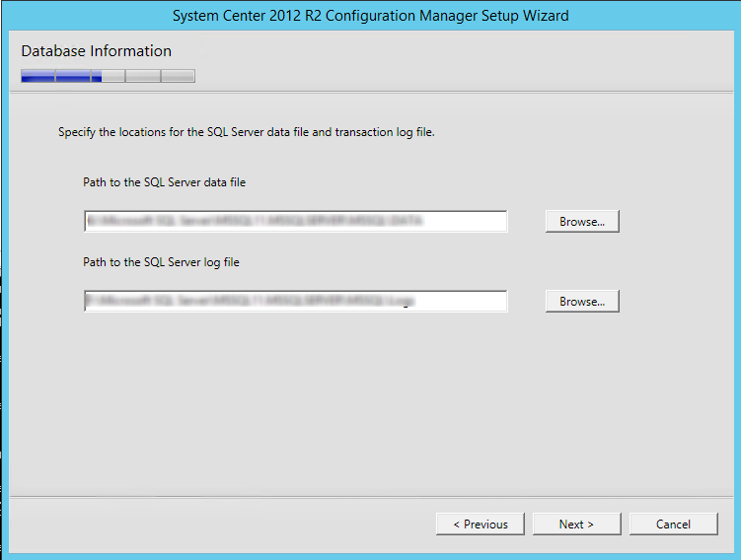Click the fifth empty progress bar segment

(178, 76)
